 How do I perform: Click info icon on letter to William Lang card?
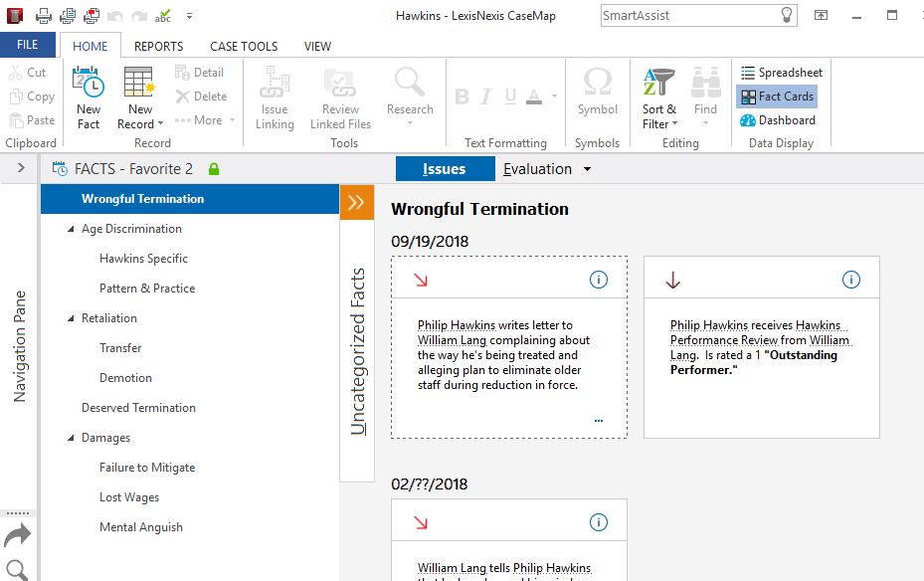point(599,280)
